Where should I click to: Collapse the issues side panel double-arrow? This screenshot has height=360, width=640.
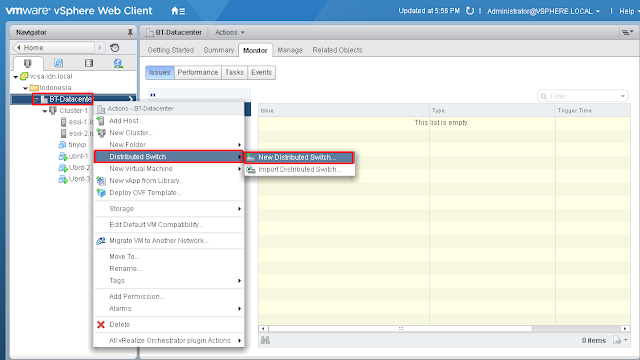click(153, 95)
